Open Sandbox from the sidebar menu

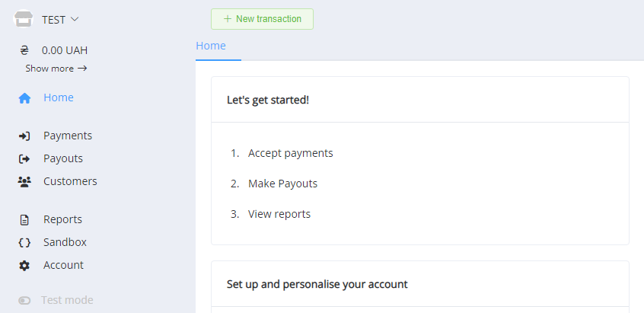65,242
